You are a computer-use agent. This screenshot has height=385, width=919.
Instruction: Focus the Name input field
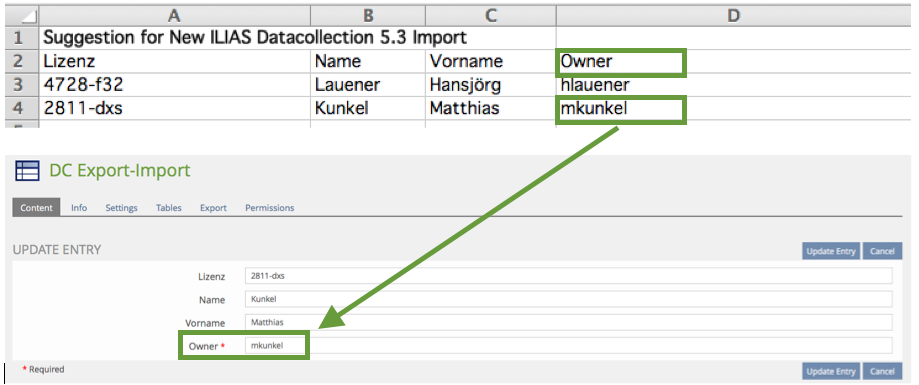tap(569, 299)
